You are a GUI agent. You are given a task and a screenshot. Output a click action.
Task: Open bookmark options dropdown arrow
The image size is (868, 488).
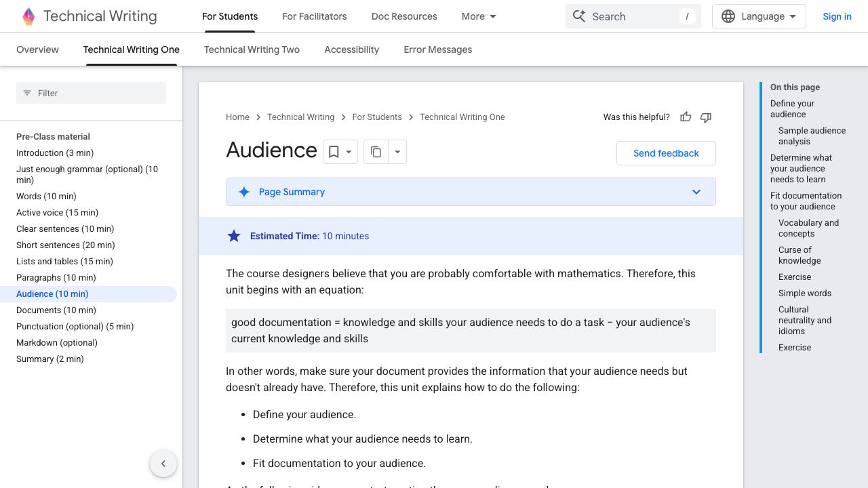(349, 152)
